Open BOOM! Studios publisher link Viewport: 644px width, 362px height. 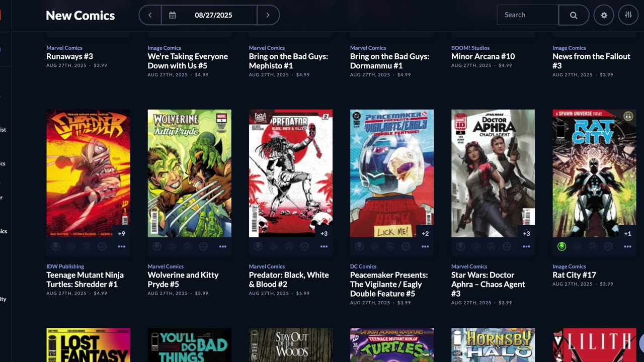click(x=470, y=48)
